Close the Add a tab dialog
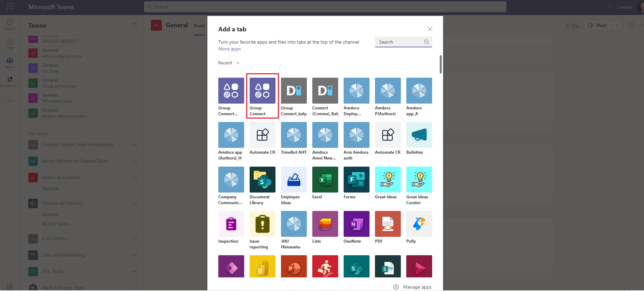The image size is (644, 291). point(430,29)
